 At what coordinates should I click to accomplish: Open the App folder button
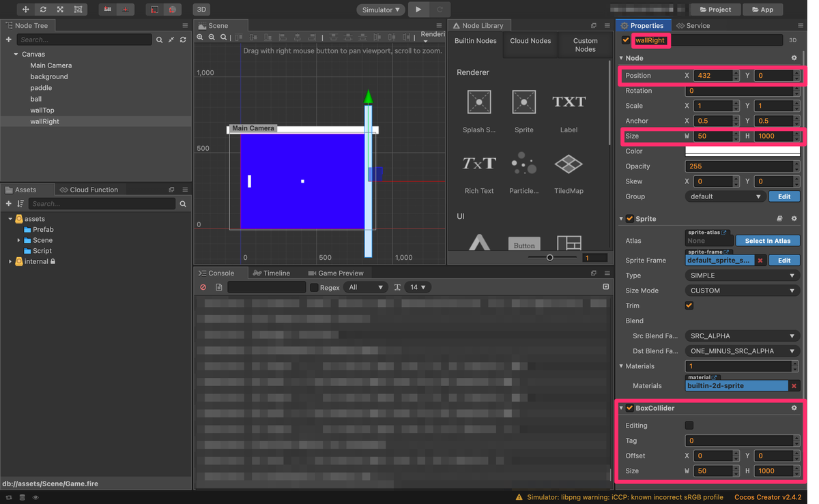[762, 10]
